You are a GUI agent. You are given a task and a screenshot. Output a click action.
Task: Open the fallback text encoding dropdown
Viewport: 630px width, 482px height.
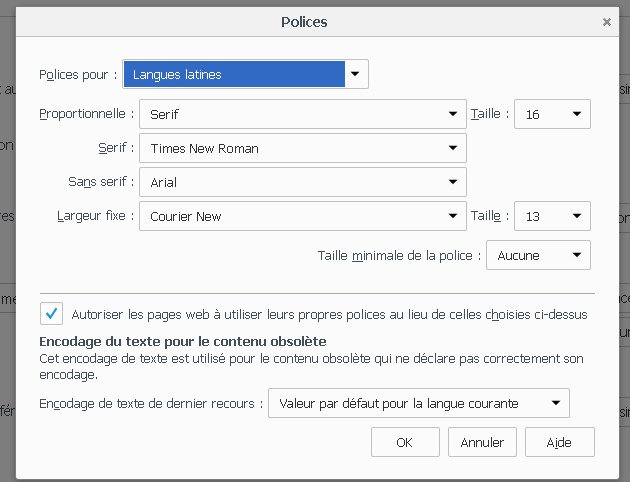tap(418, 404)
